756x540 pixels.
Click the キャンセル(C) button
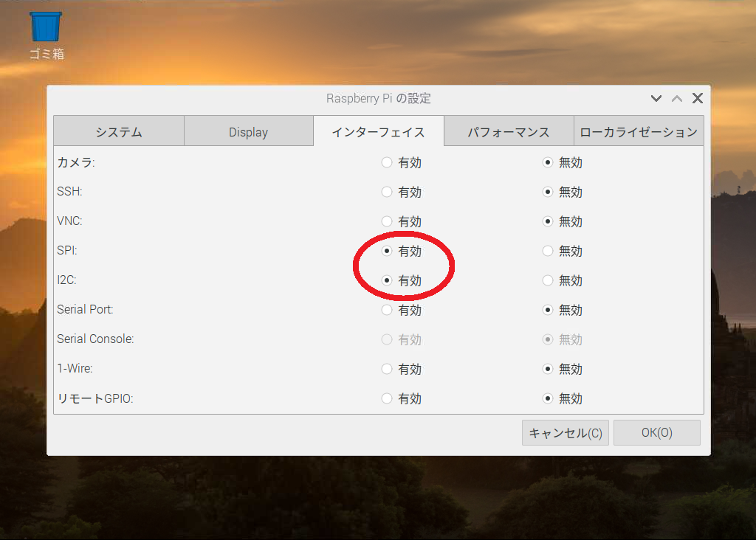coord(566,433)
